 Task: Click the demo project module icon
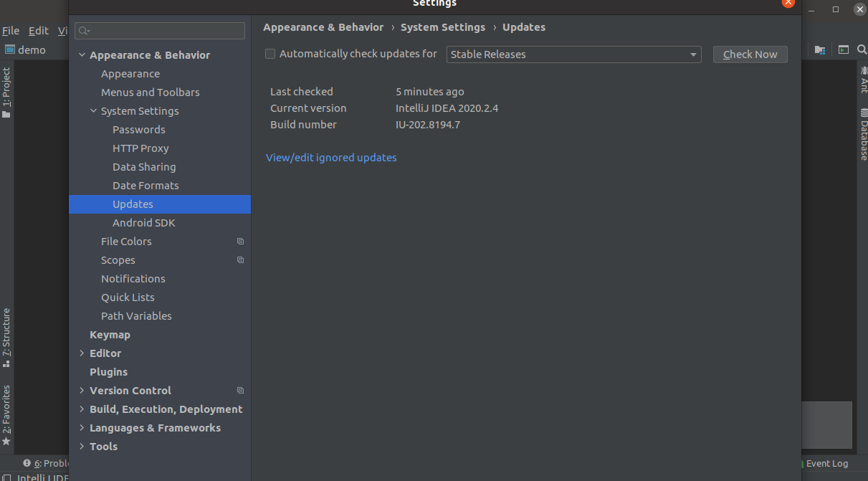pos(10,50)
